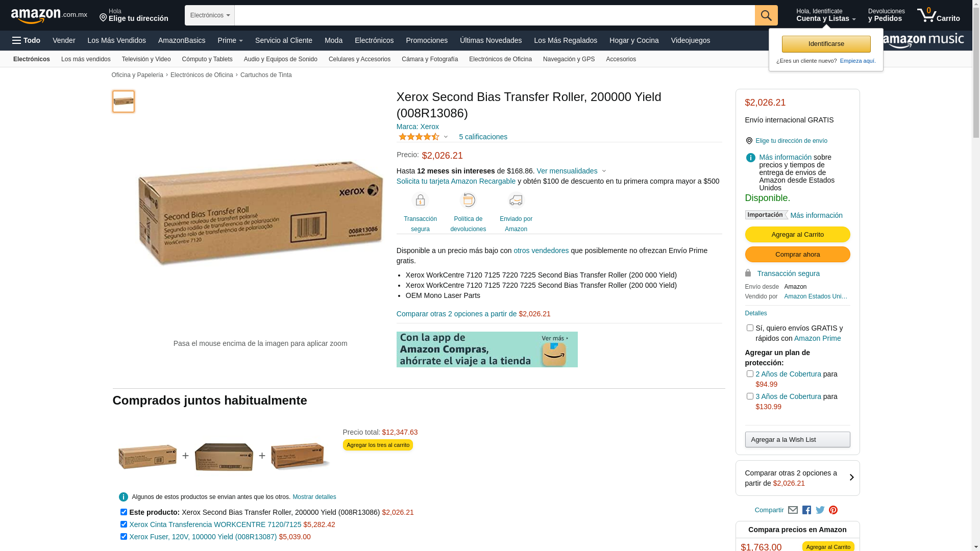
Task: Select the 2 Años de Cobertura checkbox
Action: point(750,374)
